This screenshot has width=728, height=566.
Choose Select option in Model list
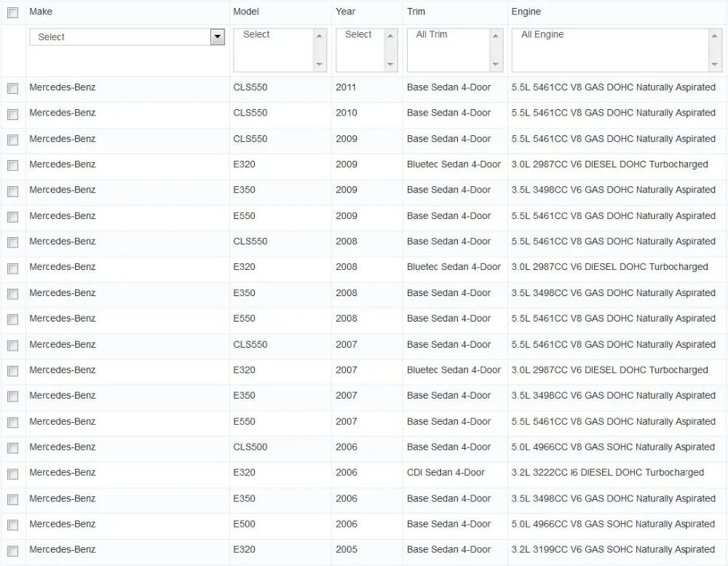[x=256, y=34]
